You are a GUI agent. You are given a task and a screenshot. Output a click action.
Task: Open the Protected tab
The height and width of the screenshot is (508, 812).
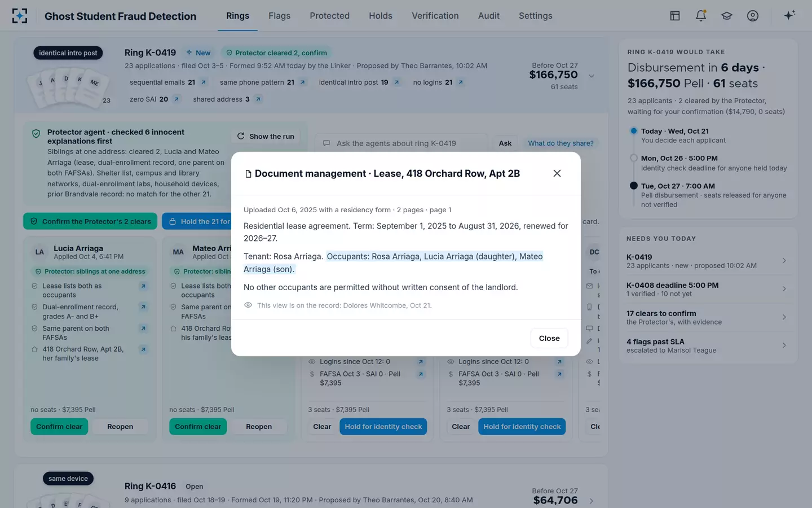329,16
